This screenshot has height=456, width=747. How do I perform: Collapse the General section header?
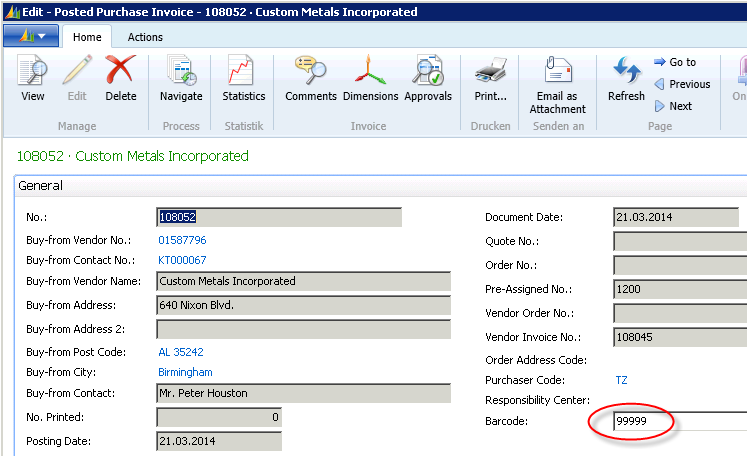click(40, 186)
